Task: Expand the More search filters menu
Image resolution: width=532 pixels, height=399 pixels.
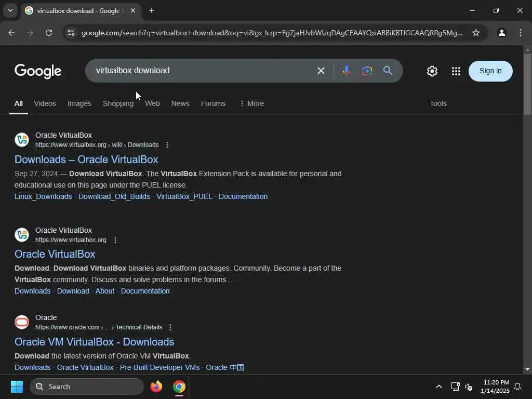Action: [x=252, y=103]
